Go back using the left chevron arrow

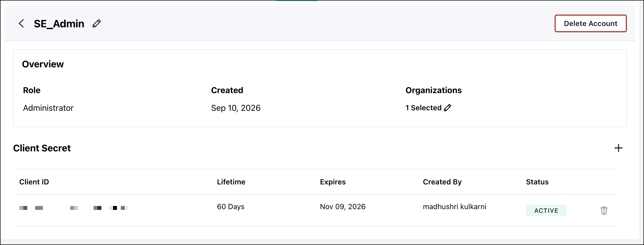coord(21,23)
